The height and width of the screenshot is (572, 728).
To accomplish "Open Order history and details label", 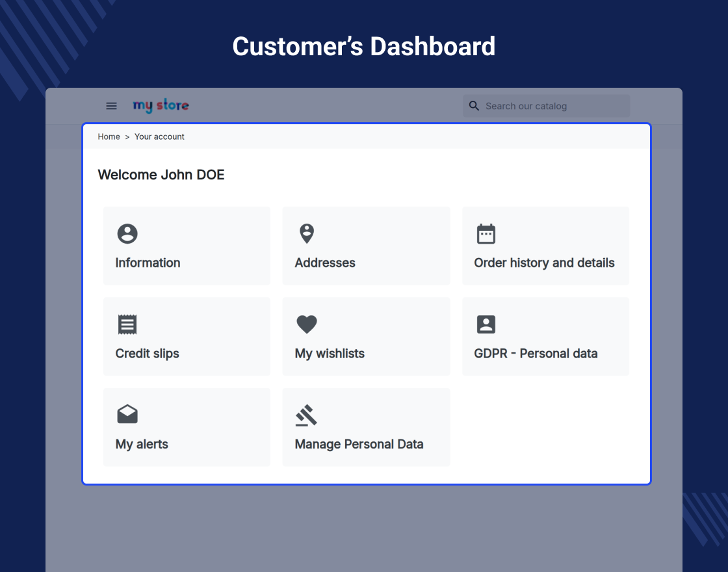I will 544,263.
